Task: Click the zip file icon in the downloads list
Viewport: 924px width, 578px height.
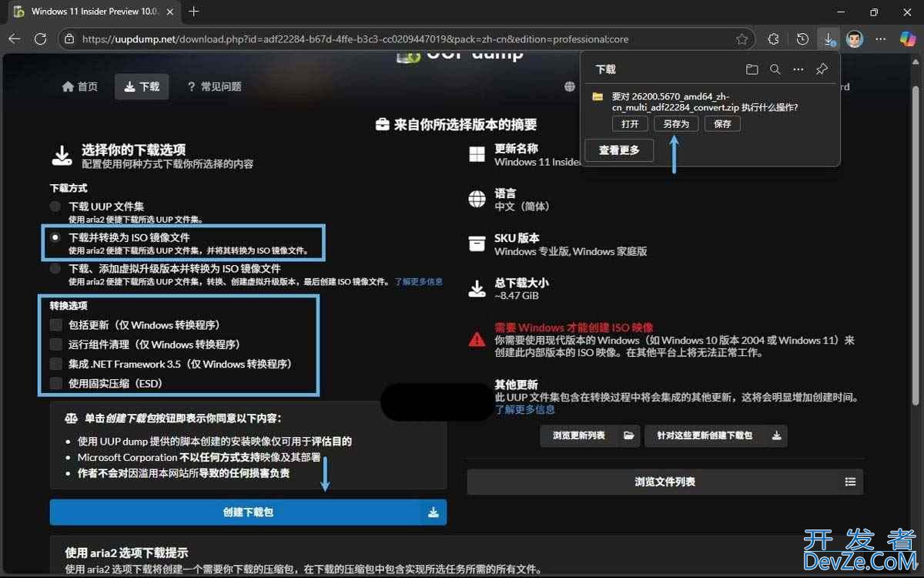Action: point(597,97)
